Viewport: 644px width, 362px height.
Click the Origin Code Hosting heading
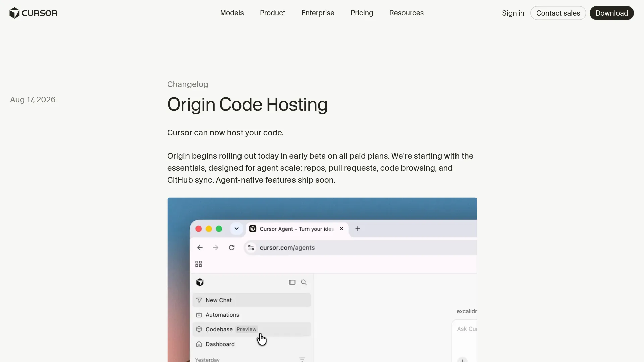tap(248, 104)
